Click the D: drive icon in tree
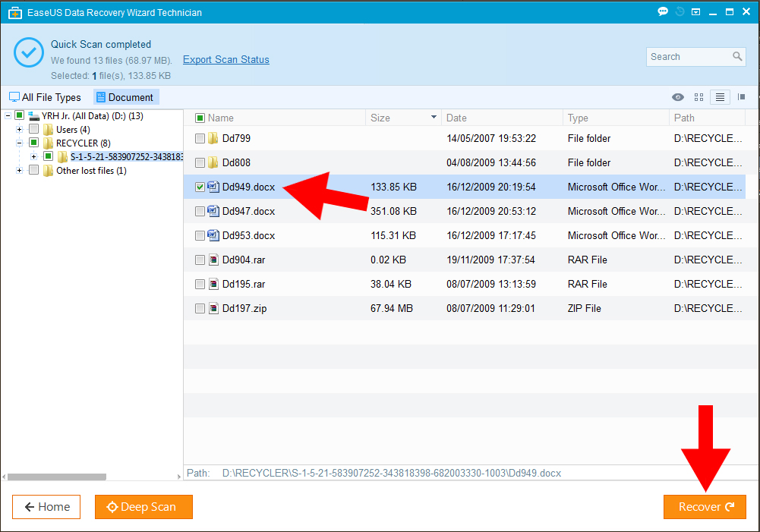Image resolution: width=760 pixels, height=532 pixels. (33, 116)
